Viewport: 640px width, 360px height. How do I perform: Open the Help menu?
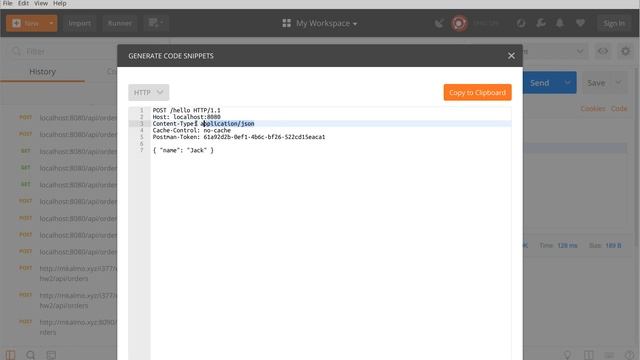(x=60, y=4)
